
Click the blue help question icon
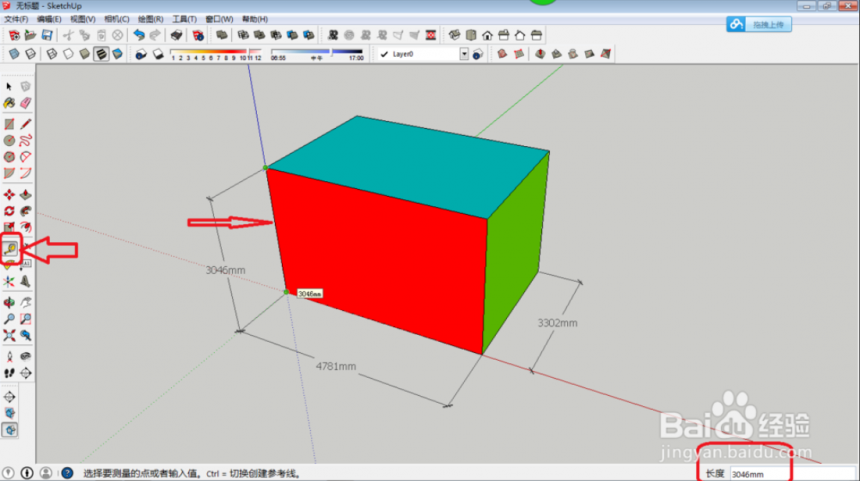(67, 473)
